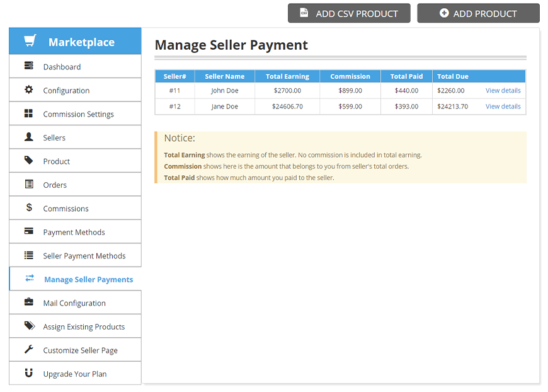Click the Seller Name column header
This screenshot has height=392, width=548.
click(x=225, y=76)
